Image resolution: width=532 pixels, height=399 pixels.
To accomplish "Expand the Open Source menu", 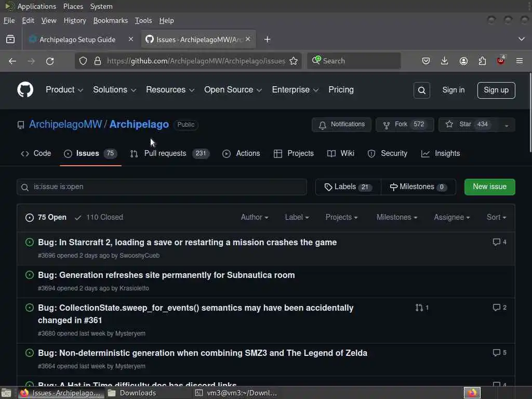I will pos(233,90).
